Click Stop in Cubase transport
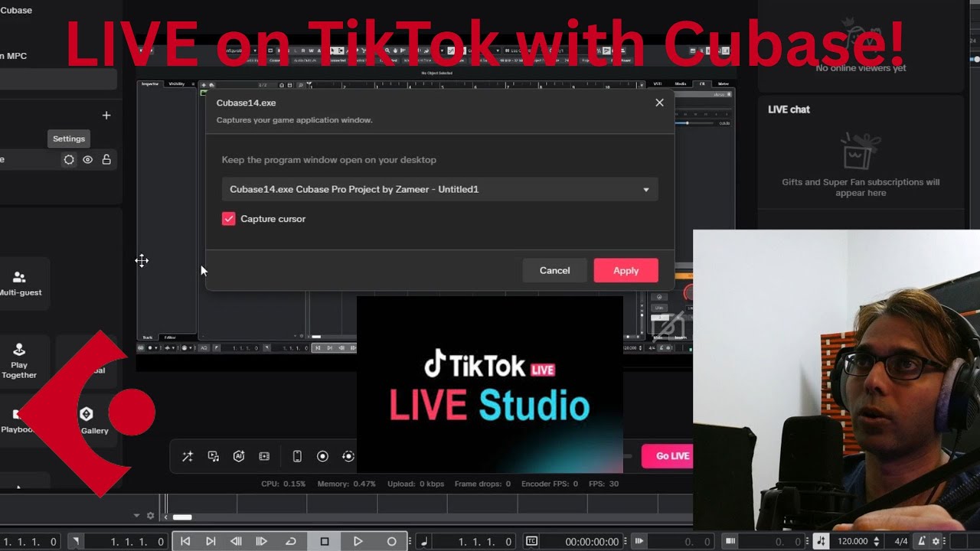The height and width of the screenshot is (551, 980). click(325, 541)
